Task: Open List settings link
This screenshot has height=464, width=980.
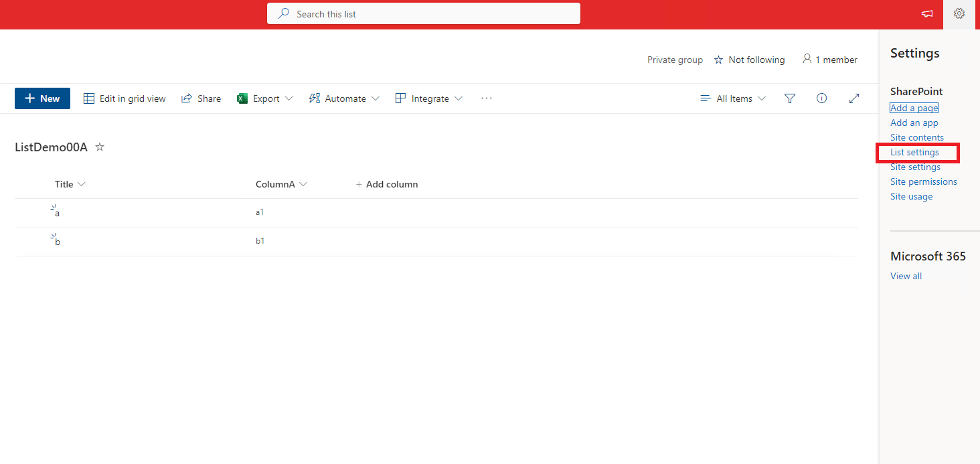Action: coord(914,152)
